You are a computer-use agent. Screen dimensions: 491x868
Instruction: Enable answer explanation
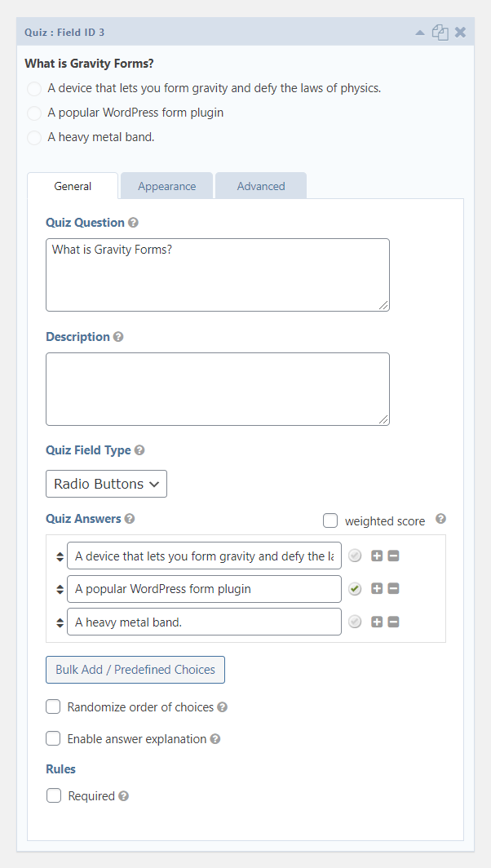click(53, 739)
